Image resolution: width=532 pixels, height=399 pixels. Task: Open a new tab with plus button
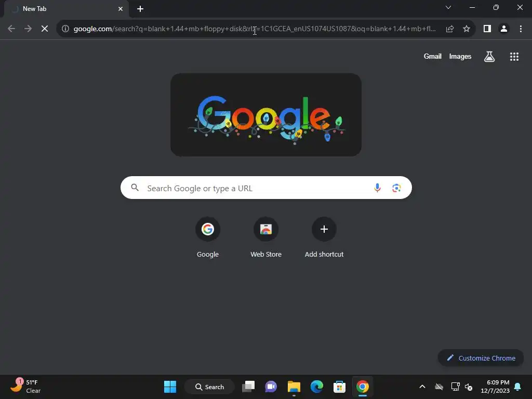click(140, 9)
